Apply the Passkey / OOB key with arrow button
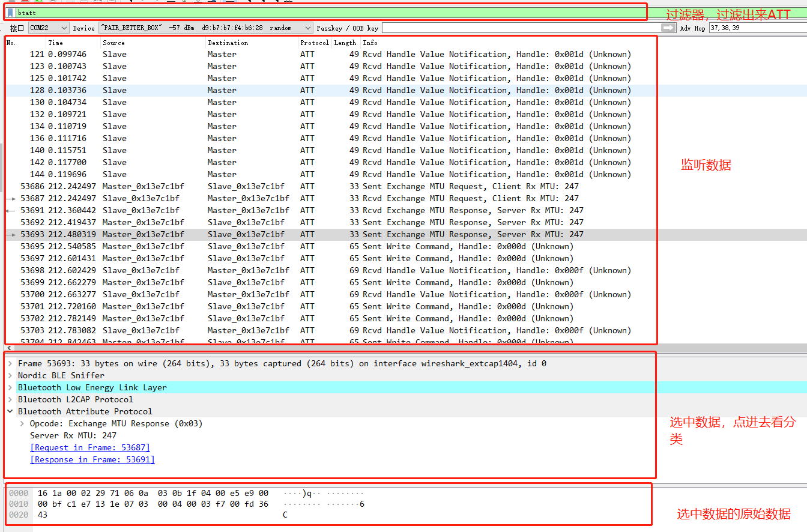Screen dimensions: 807x532 click(x=668, y=27)
